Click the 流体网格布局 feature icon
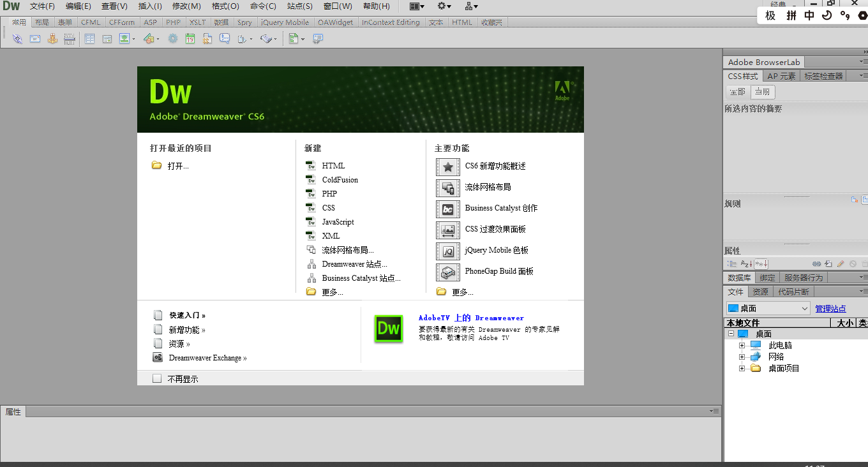The image size is (868, 467). (x=448, y=188)
